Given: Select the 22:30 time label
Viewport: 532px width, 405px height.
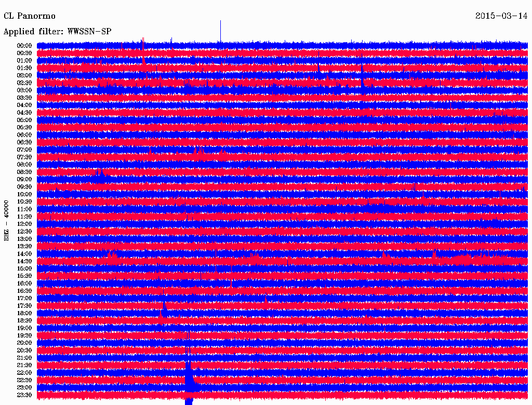Looking at the screenshot, I should pyautogui.click(x=24, y=380).
